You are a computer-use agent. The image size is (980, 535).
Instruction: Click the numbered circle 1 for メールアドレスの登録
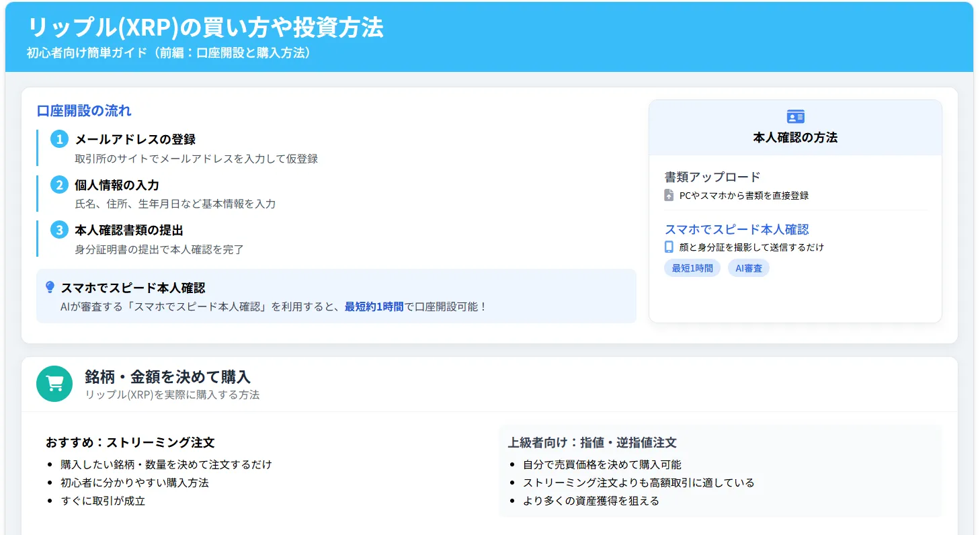point(59,139)
